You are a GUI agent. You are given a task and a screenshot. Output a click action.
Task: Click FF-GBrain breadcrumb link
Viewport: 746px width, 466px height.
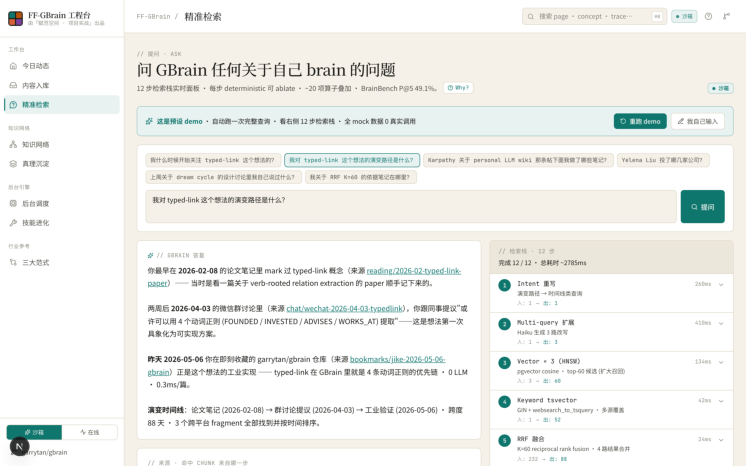153,17
